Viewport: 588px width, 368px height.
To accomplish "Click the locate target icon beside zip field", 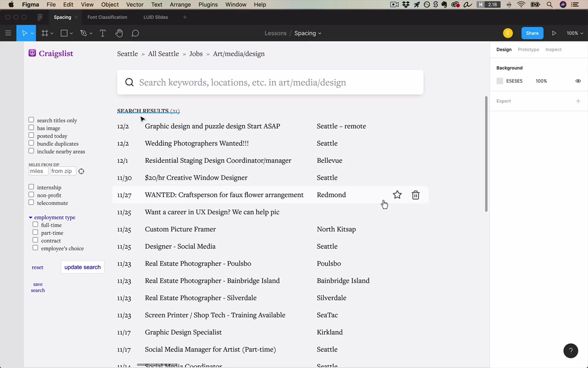I will (x=81, y=171).
